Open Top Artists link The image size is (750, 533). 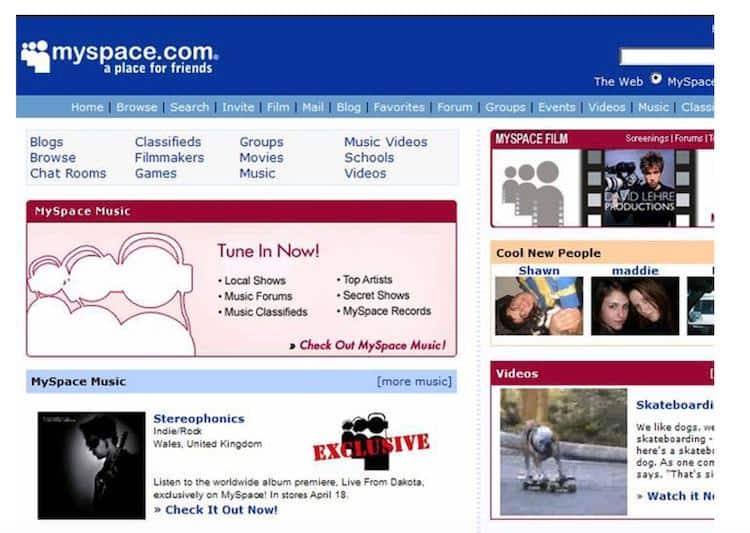coord(367,279)
